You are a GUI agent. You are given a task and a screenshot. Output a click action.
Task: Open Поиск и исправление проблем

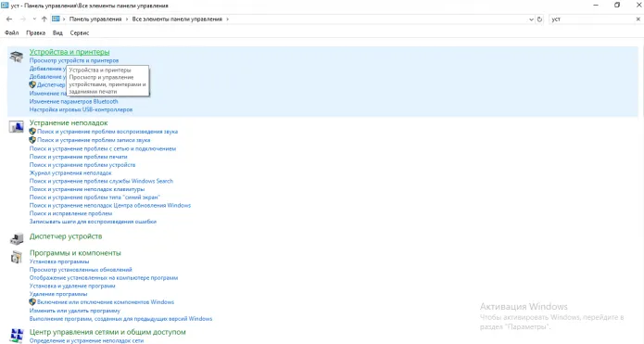pyautogui.click(x=70, y=213)
